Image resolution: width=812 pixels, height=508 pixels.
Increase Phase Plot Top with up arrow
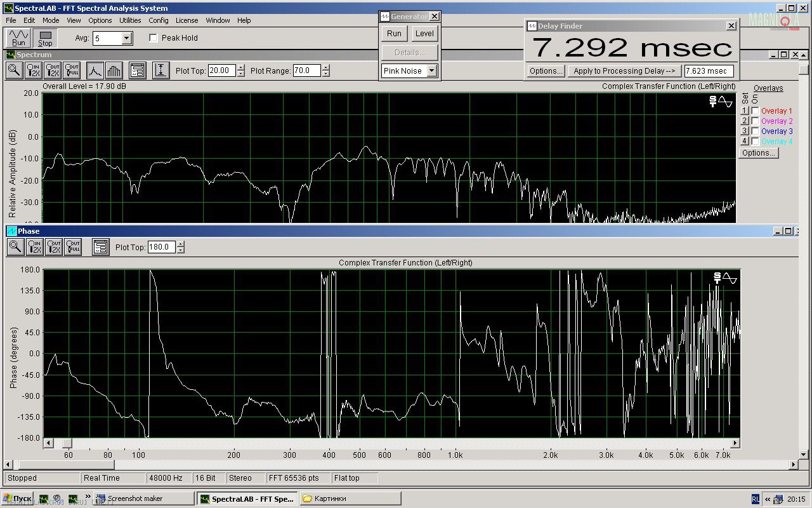pos(180,244)
